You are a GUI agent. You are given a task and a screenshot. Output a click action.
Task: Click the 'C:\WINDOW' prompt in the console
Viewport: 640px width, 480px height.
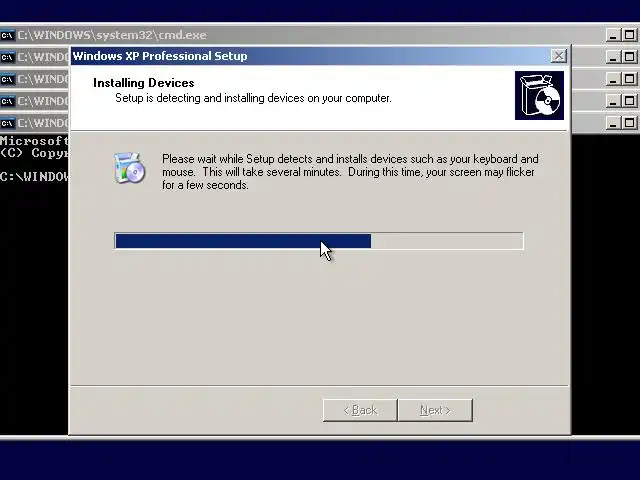pos(34,177)
